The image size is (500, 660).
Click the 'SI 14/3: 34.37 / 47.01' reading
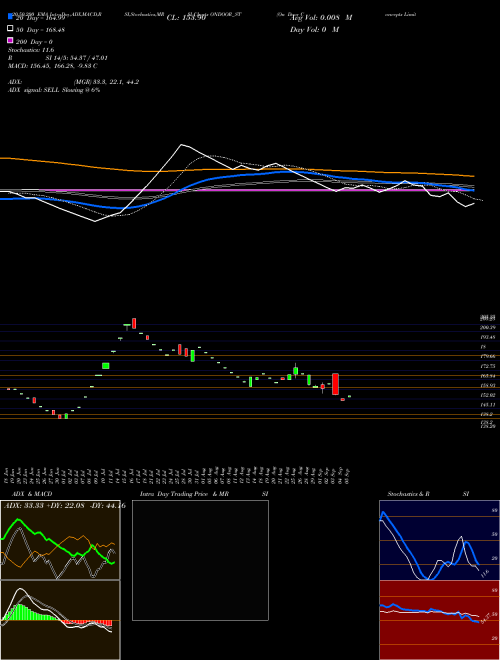click(76, 58)
